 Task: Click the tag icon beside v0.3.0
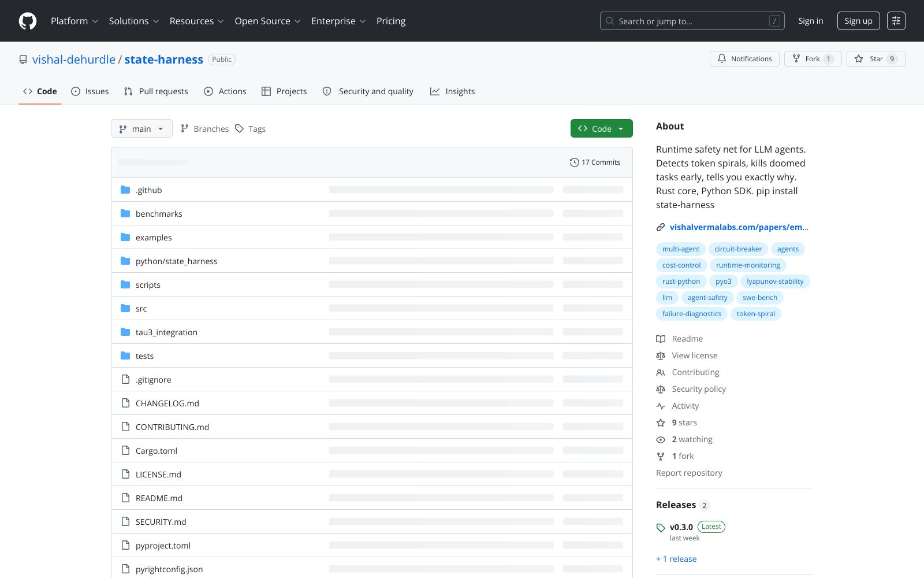661,528
